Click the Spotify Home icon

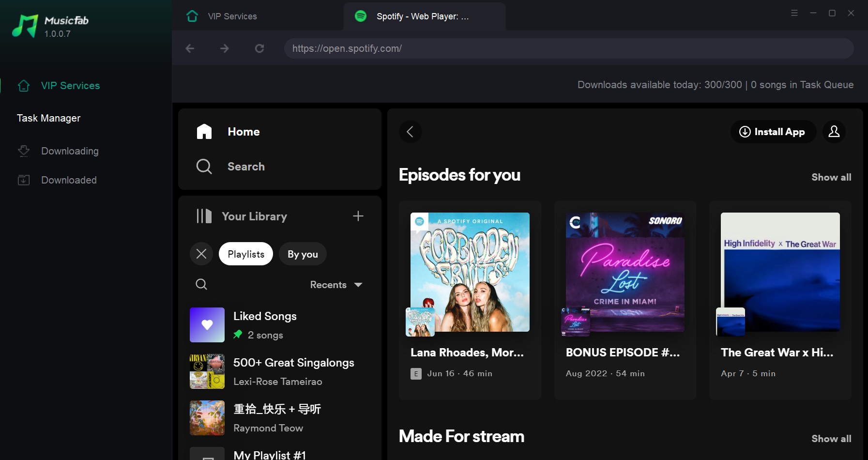pyautogui.click(x=204, y=132)
